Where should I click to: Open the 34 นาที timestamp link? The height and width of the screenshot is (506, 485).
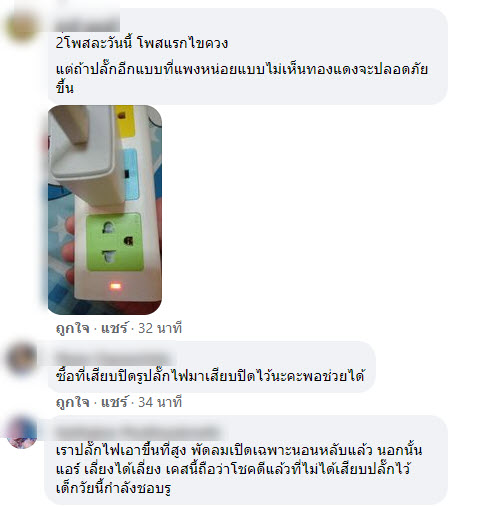point(160,402)
